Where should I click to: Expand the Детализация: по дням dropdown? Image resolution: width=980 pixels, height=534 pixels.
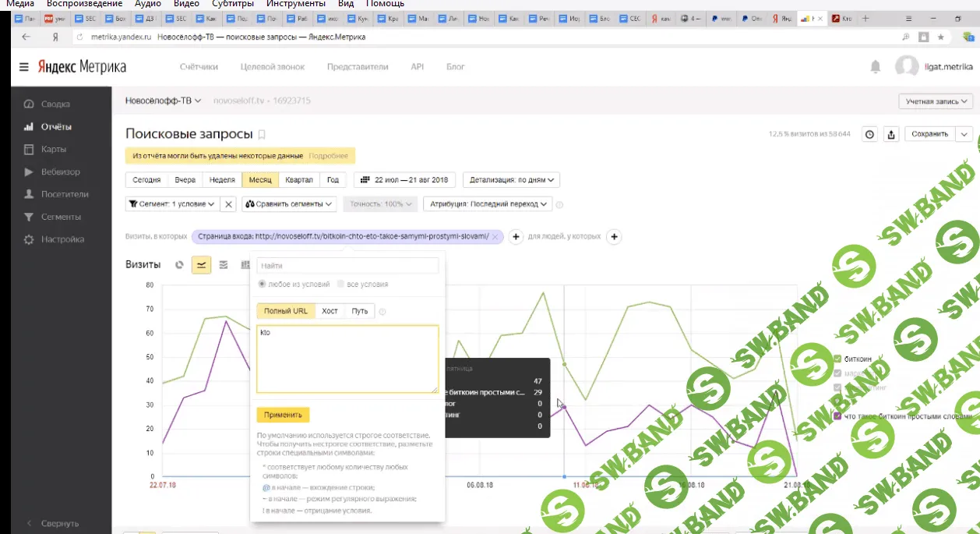click(x=511, y=180)
